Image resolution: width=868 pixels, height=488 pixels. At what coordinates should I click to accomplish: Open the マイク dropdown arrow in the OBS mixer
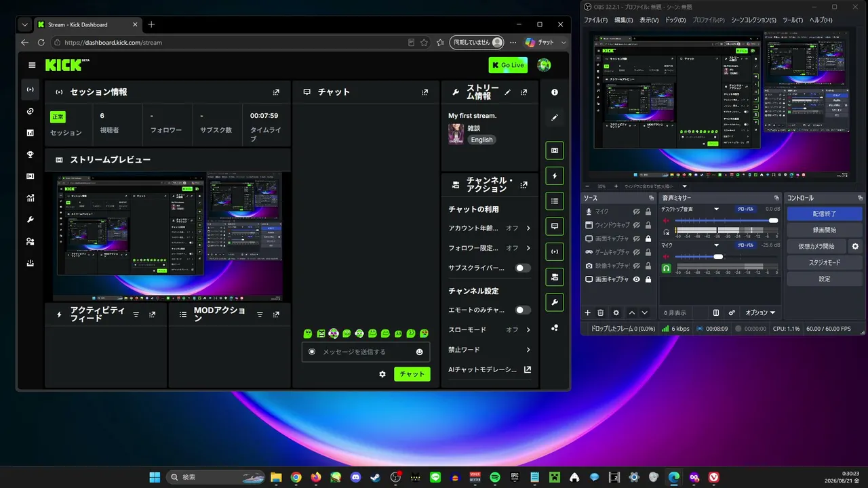[716, 245]
